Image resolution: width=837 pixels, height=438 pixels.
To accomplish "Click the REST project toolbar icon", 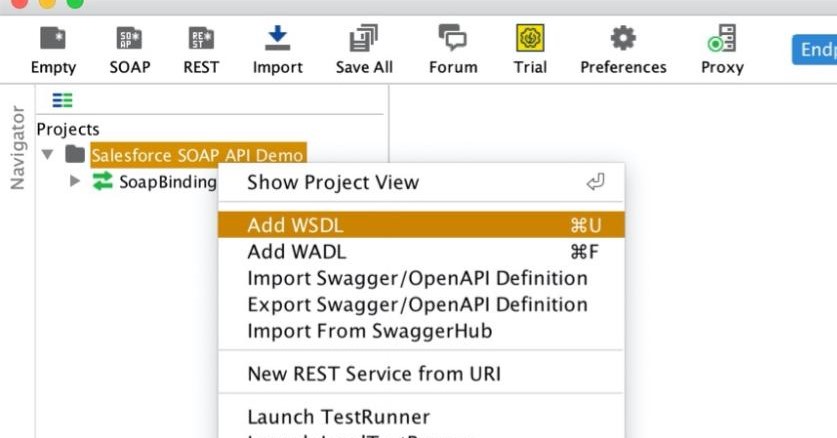I will click(201, 40).
